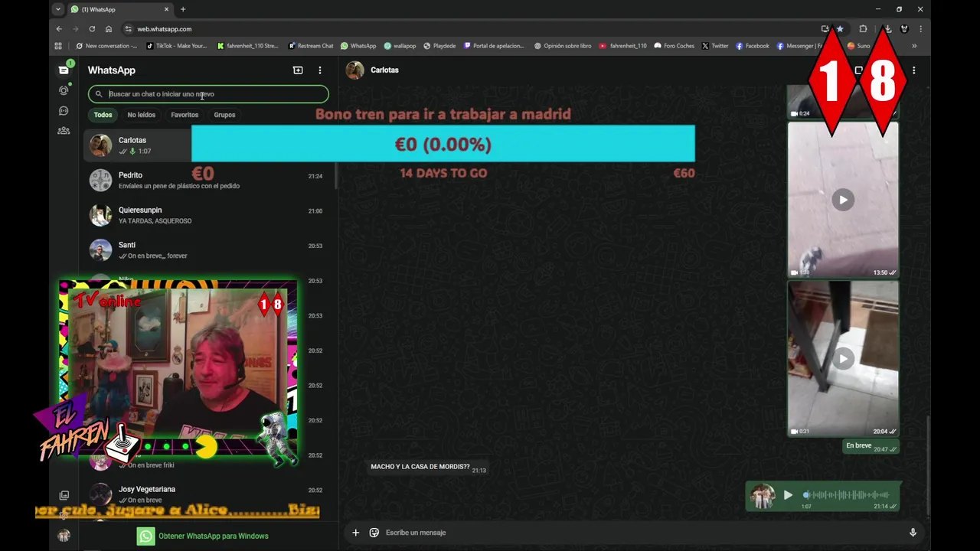Go back in the browser
980x551 pixels.
click(x=59, y=29)
